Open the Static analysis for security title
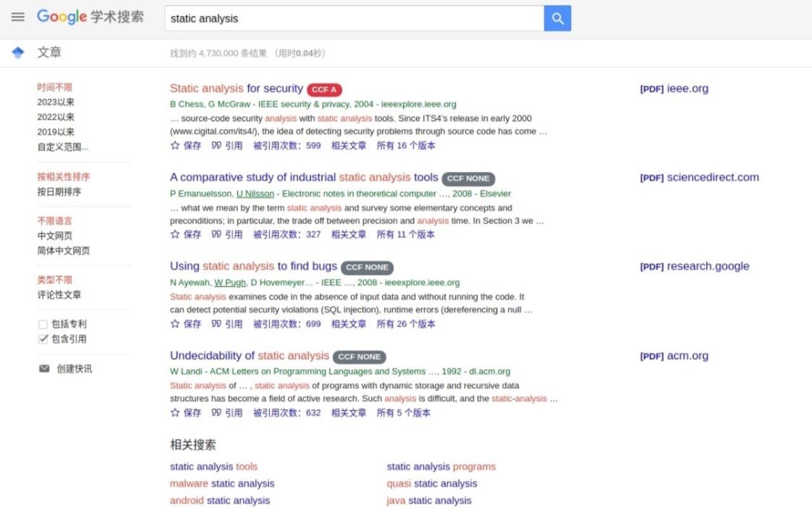The image size is (812, 508). [x=237, y=88]
